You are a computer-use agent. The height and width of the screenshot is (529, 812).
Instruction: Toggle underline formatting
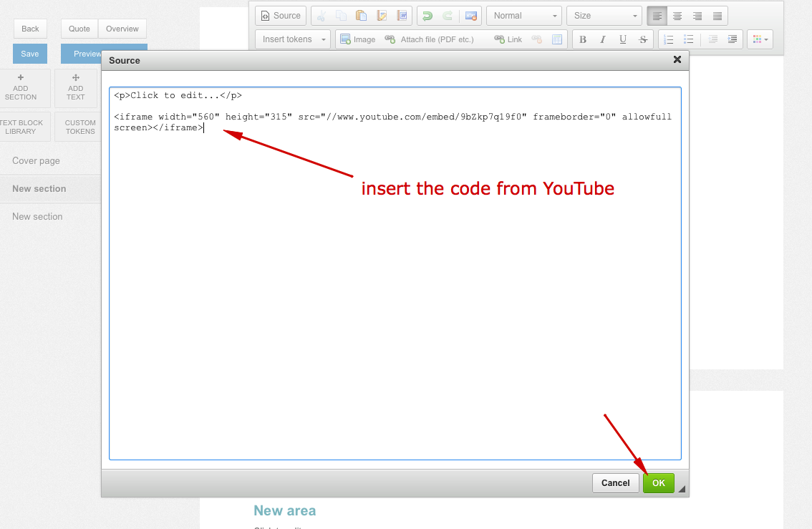click(623, 39)
